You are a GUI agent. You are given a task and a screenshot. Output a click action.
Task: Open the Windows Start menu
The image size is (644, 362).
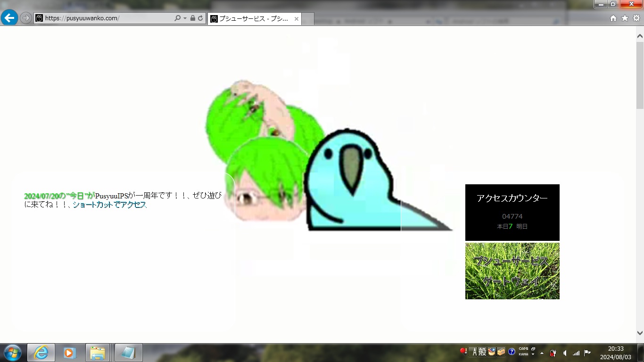pos(12,353)
